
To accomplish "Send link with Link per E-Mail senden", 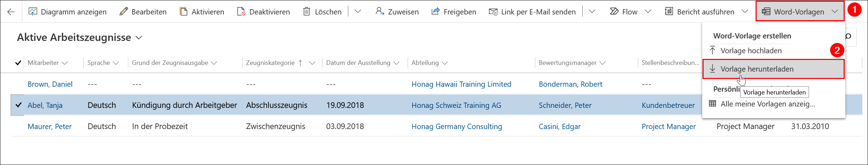I will coord(532,12).
